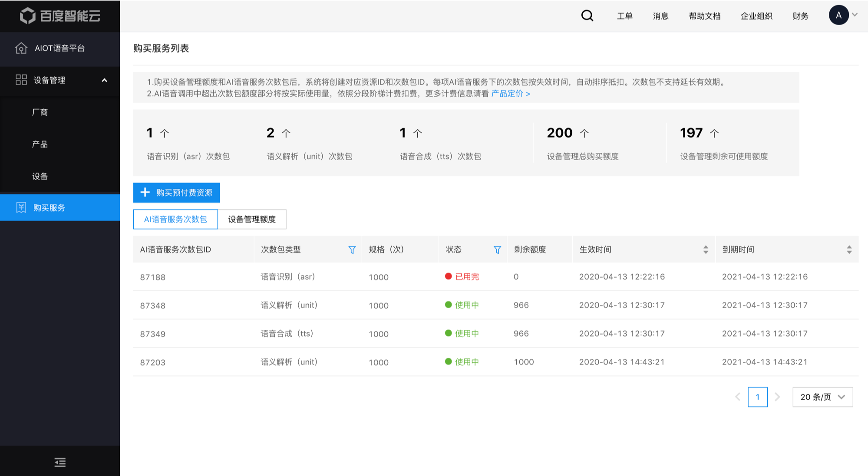Viewport: 868px width, 476px height.
Task: Click the 购买服务 sidebar icon
Action: (x=21, y=207)
